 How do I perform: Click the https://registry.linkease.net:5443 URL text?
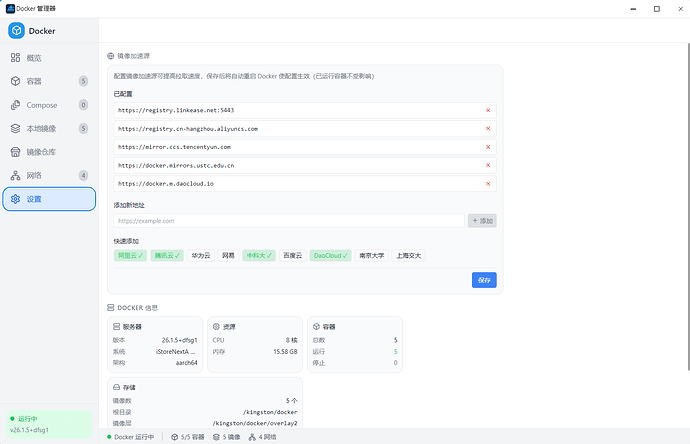point(176,110)
